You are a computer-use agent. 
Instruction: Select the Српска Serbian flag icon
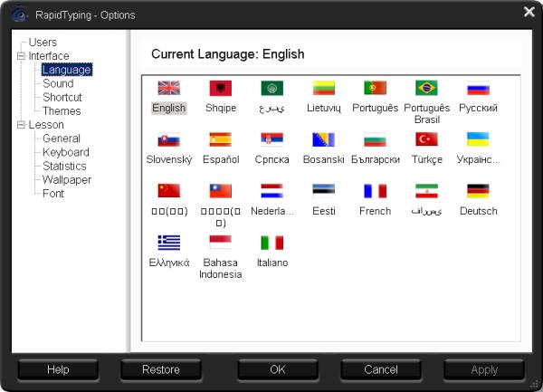(272, 139)
